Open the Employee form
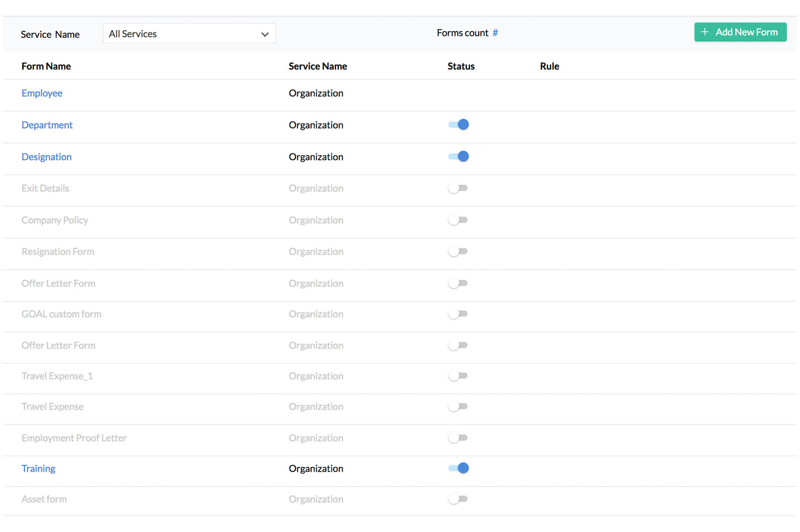Screen dimensions: 800x532 [42, 93]
